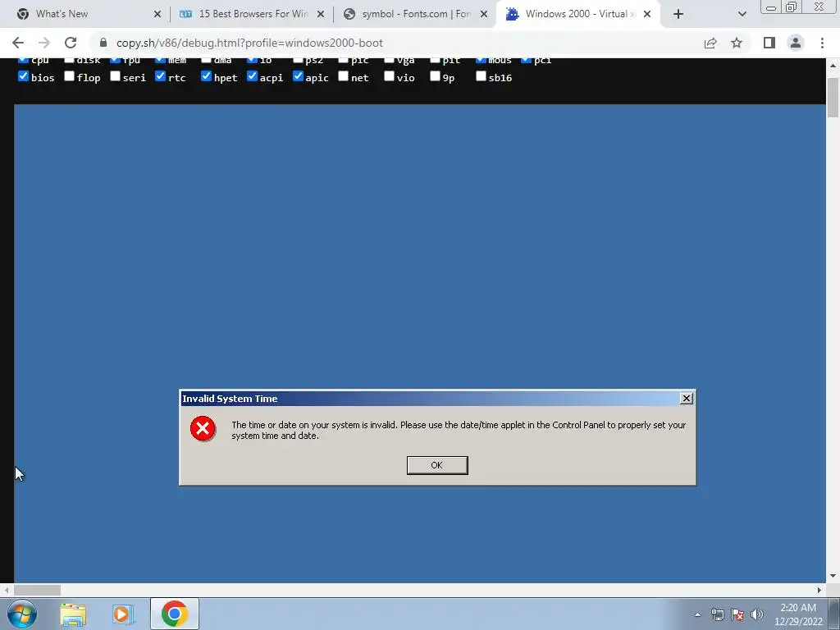
Task: Show hidden tray icons arrow
Action: tap(697, 614)
